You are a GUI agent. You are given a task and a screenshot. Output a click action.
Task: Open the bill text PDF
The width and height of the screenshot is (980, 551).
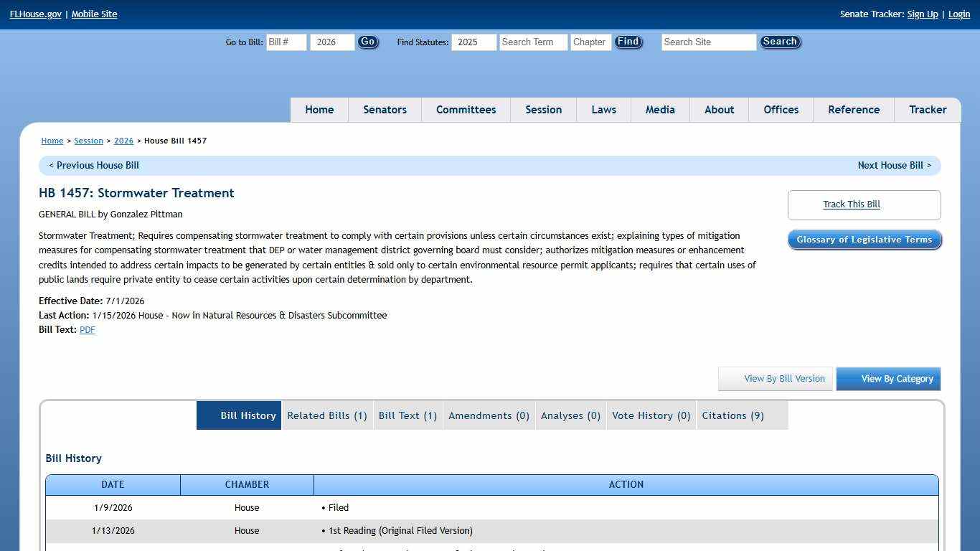(87, 329)
